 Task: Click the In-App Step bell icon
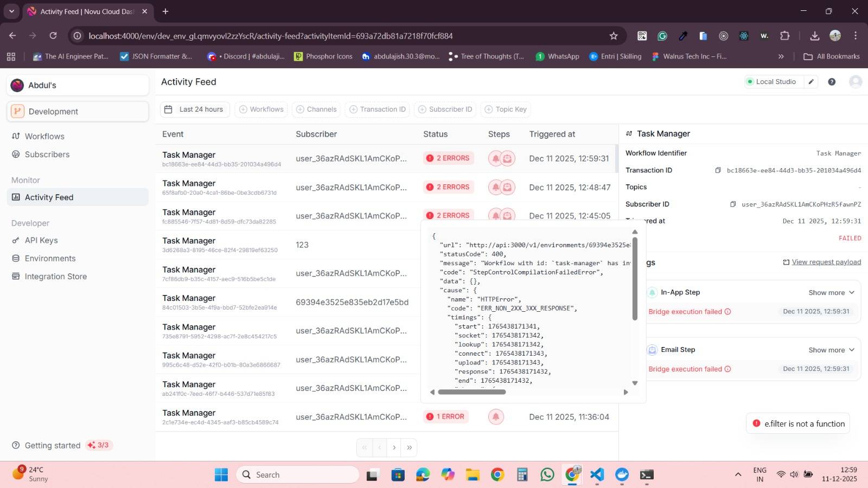pos(652,292)
